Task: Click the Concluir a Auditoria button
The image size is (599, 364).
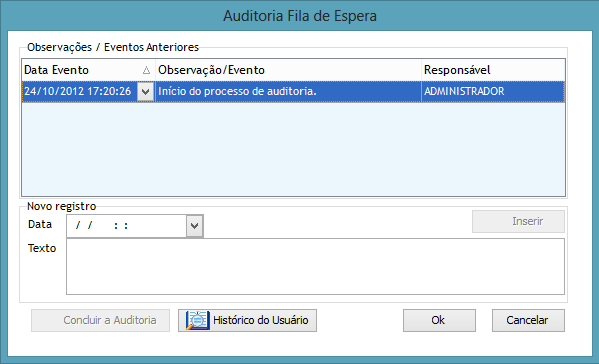Action: [x=100, y=320]
